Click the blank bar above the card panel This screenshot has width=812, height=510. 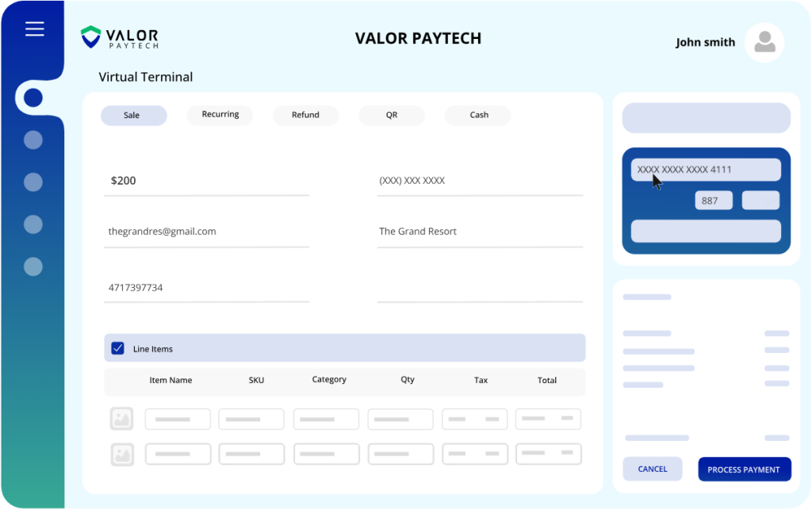click(x=707, y=118)
